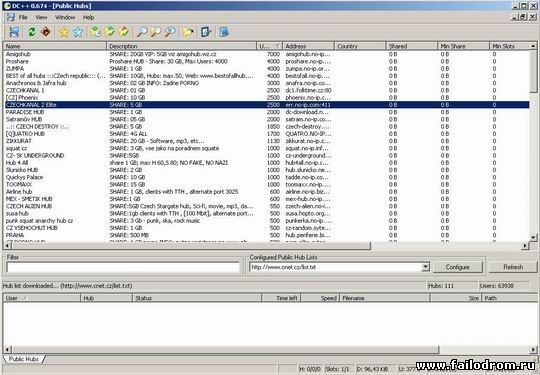540x375 pixels.
Task: Click transfers pane scroll-right arrow
Action: click(533, 350)
